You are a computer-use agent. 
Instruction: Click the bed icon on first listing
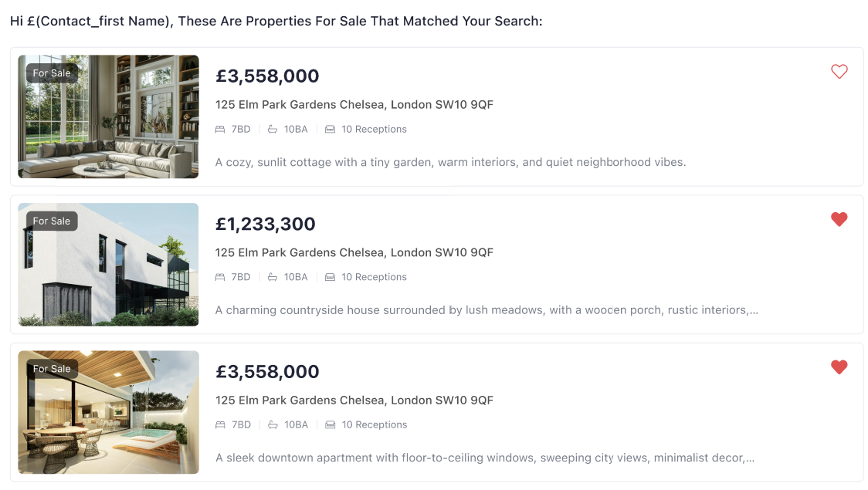[x=220, y=130]
